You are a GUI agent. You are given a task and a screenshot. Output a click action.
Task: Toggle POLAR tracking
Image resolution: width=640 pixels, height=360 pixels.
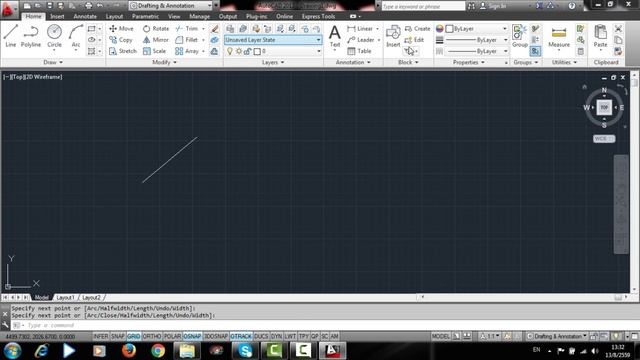click(x=172, y=336)
